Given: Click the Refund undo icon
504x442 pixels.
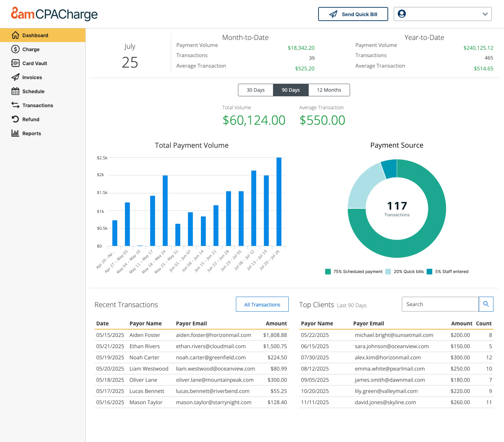Looking at the screenshot, I should [x=15, y=119].
